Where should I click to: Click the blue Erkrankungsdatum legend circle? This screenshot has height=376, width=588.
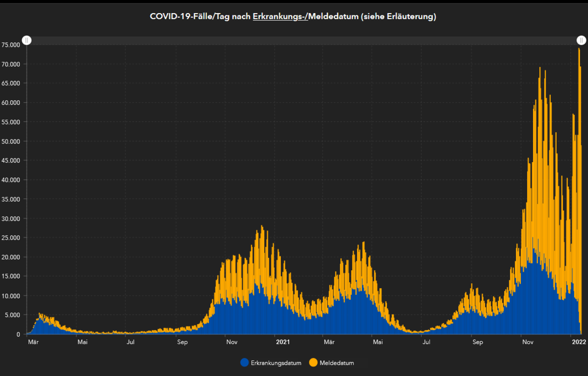245,362
